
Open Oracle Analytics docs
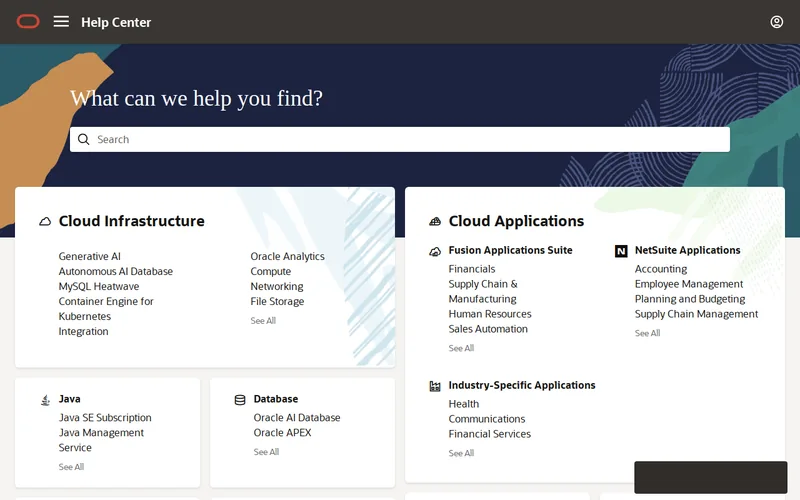click(x=287, y=256)
